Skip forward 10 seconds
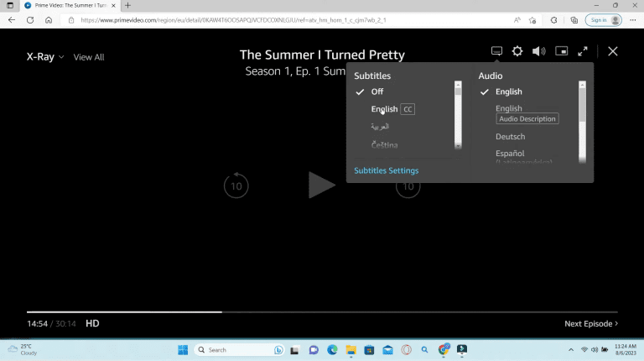The width and height of the screenshot is (644, 361). (408, 186)
